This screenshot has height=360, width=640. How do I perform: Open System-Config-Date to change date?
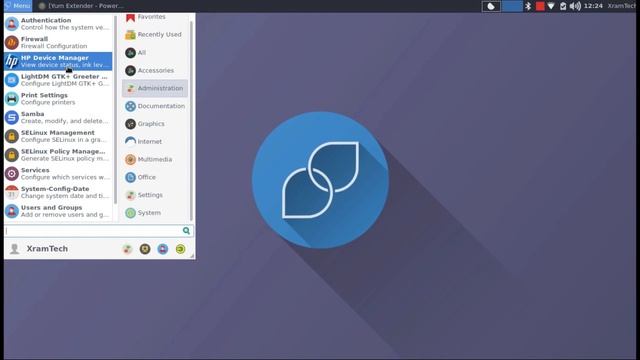(58, 192)
